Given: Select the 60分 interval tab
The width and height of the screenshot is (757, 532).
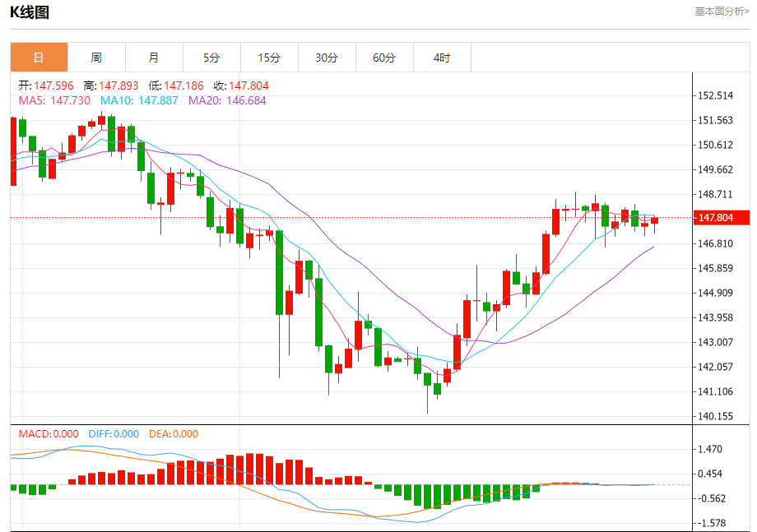Looking at the screenshot, I should (x=384, y=58).
